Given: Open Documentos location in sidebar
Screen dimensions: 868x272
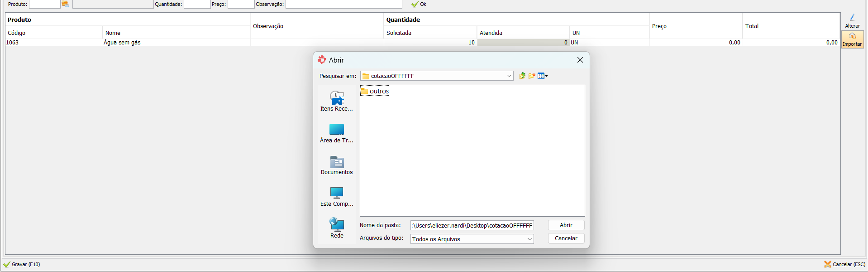Looking at the screenshot, I should click(337, 165).
